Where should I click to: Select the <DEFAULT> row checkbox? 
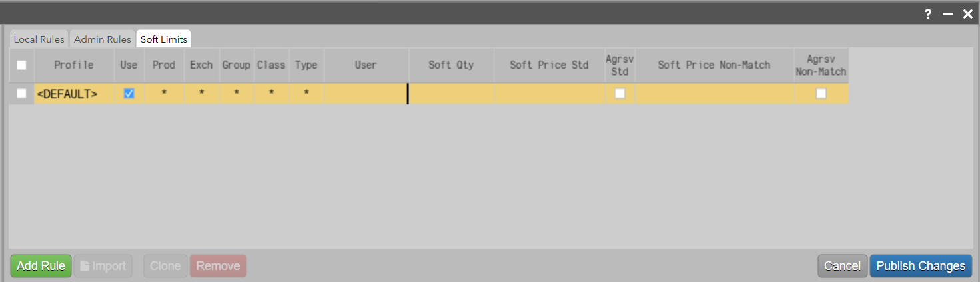(21, 94)
